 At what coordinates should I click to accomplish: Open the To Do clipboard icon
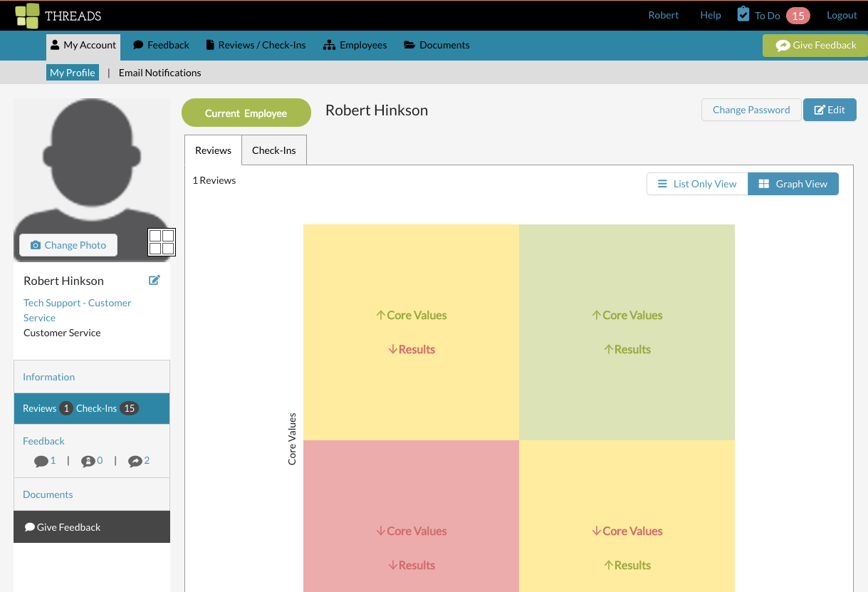click(743, 14)
